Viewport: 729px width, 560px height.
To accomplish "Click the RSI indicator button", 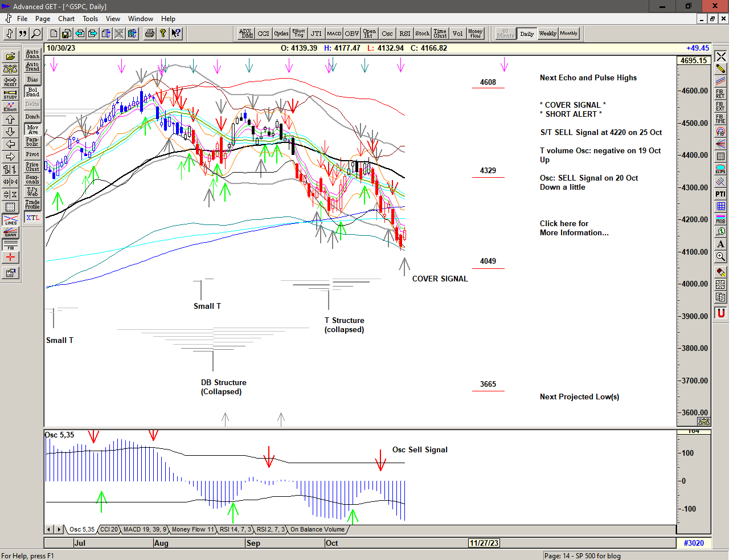I will point(404,34).
